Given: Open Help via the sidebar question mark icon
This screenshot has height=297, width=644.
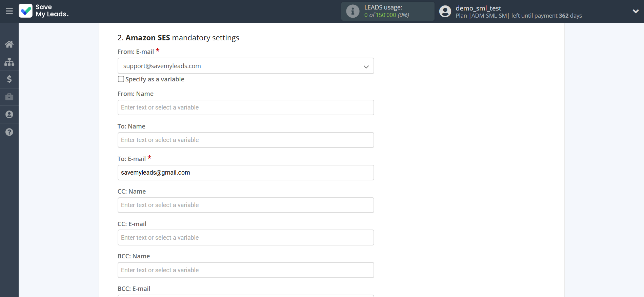Looking at the screenshot, I should 9,132.
